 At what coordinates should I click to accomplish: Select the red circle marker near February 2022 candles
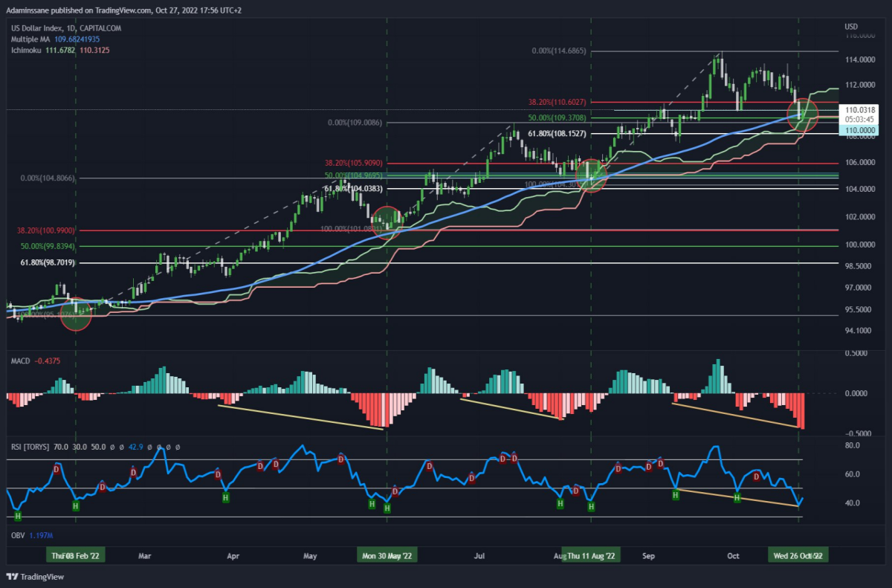tap(75, 314)
